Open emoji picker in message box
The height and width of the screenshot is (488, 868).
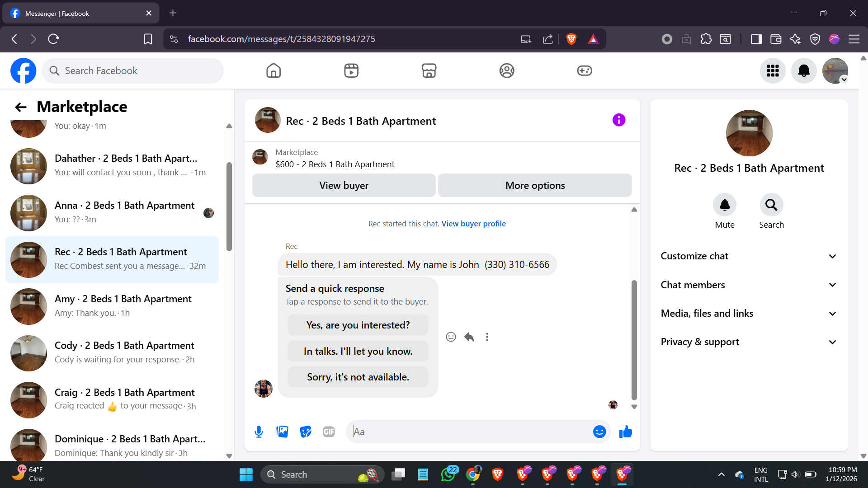pyautogui.click(x=599, y=432)
